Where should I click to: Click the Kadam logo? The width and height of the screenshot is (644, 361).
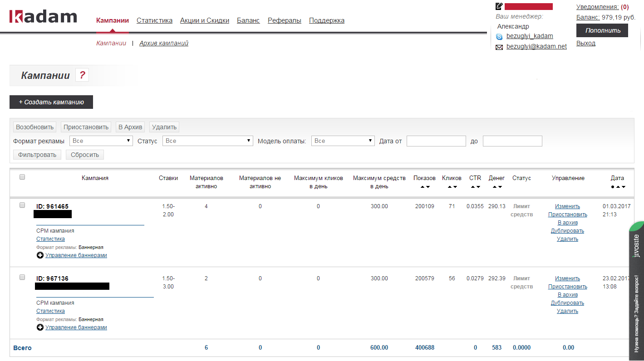click(43, 17)
